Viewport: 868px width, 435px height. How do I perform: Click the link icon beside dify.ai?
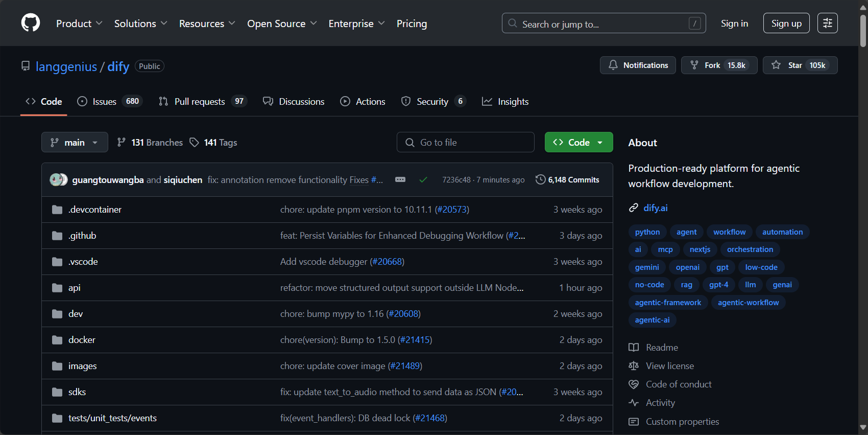[x=634, y=208]
